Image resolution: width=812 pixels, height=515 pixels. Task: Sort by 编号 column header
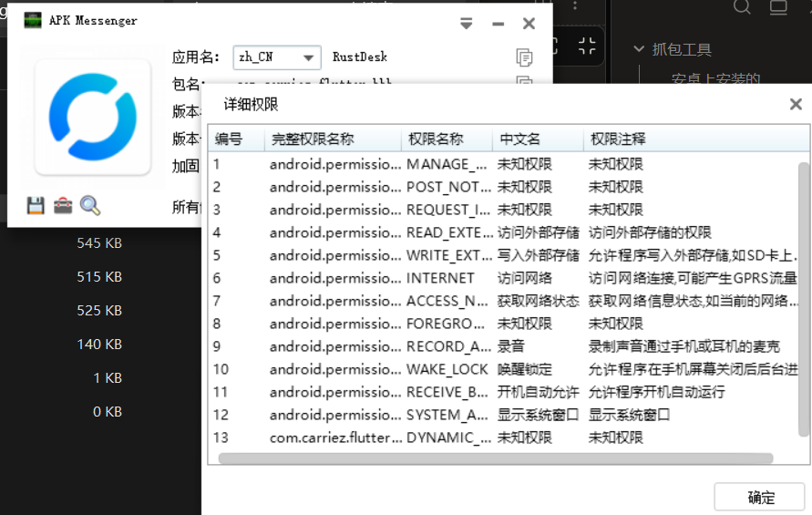pyautogui.click(x=237, y=139)
